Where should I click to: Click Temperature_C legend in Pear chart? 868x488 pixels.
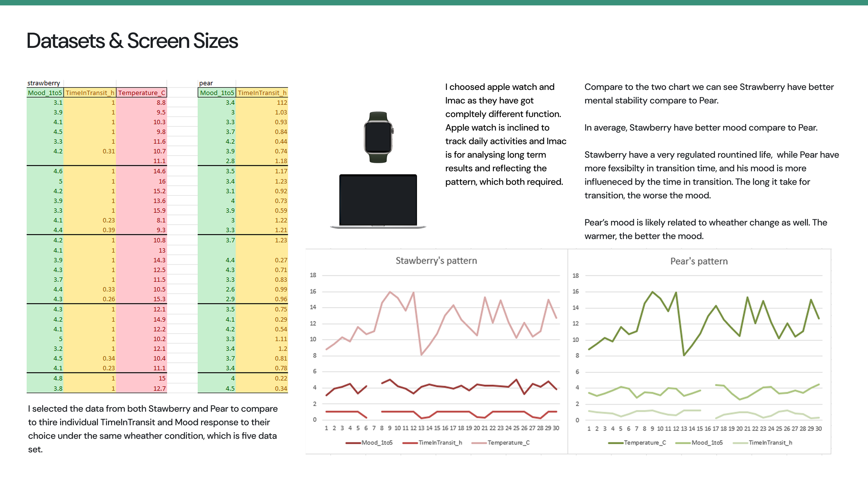(x=644, y=443)
